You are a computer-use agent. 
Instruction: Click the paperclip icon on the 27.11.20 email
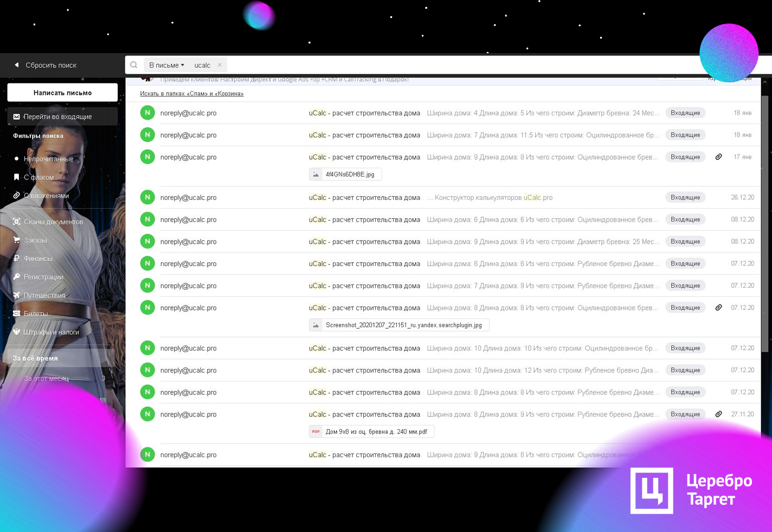[718, 414]
